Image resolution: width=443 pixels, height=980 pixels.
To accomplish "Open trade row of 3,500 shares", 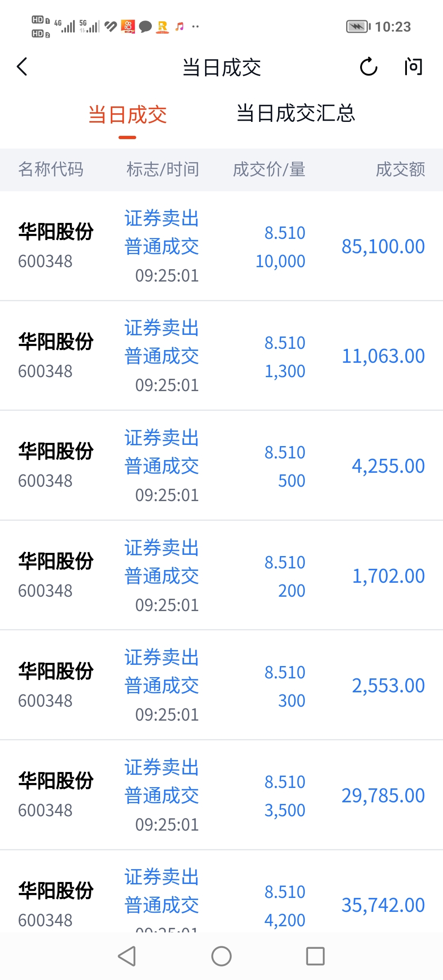I will coord(221,795).
